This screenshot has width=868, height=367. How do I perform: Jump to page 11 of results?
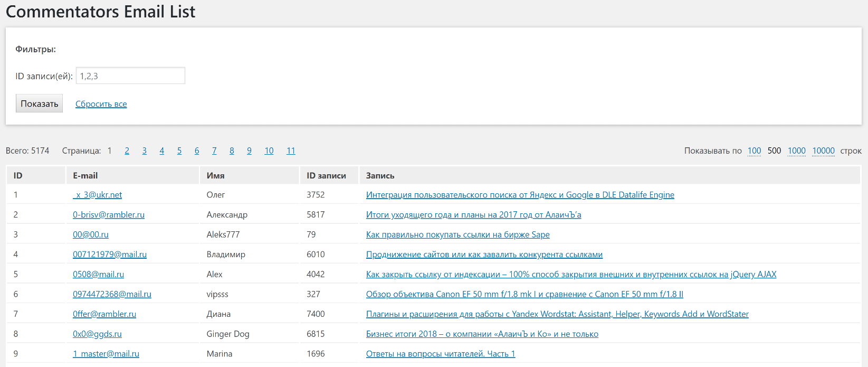291,151
